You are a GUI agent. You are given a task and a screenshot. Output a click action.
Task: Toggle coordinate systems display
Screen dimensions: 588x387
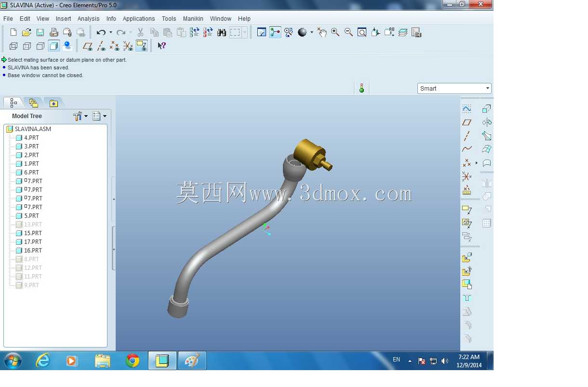[128, 46]
